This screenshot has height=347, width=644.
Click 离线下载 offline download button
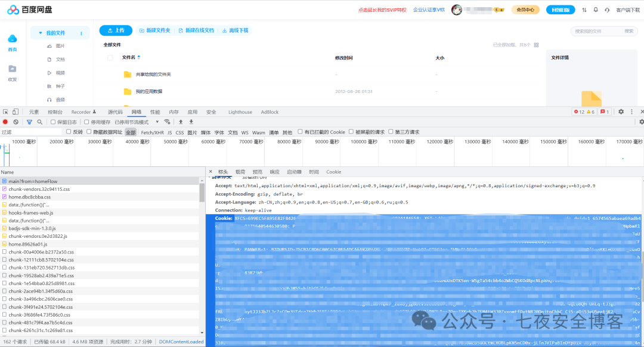pos(236,30)
